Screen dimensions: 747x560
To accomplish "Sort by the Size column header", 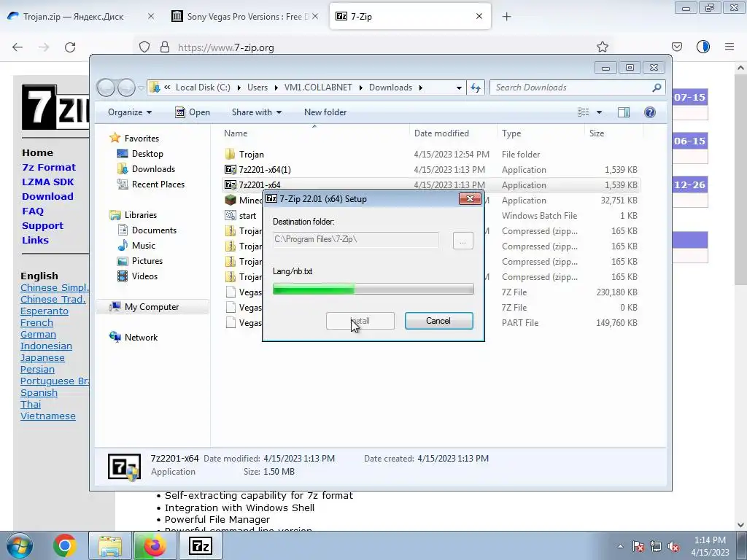I will (x=597, y=133).
